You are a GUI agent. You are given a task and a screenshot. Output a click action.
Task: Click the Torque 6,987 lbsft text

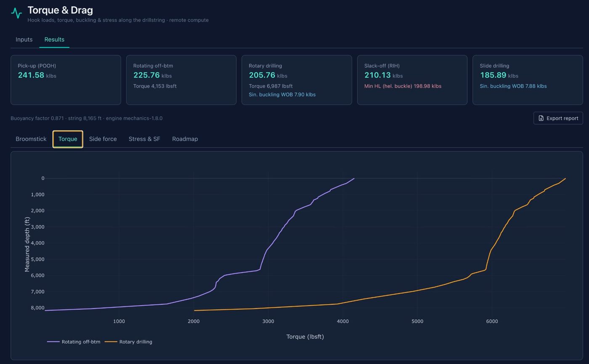pyautogui.click(x=271, y=86)
